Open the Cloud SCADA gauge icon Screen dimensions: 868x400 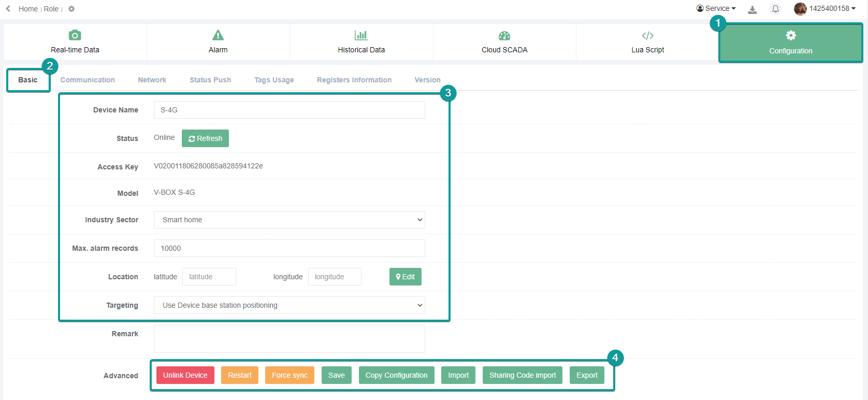[x=504, y=35]
